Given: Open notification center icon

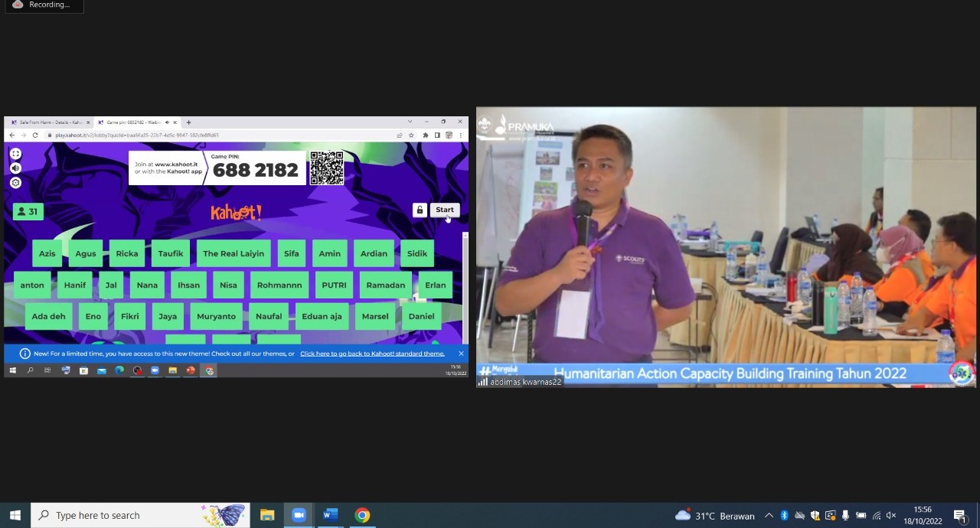Looking at the screenshot, I should pos(960,516).
